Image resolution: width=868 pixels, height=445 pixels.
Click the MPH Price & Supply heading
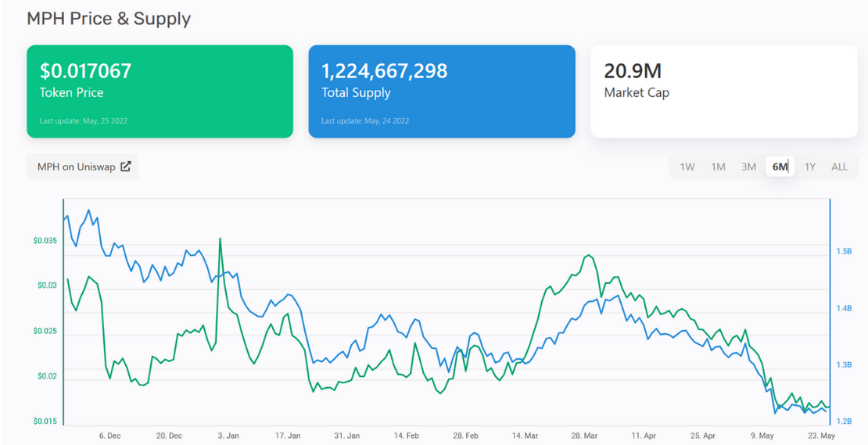[x=109, y=18]
